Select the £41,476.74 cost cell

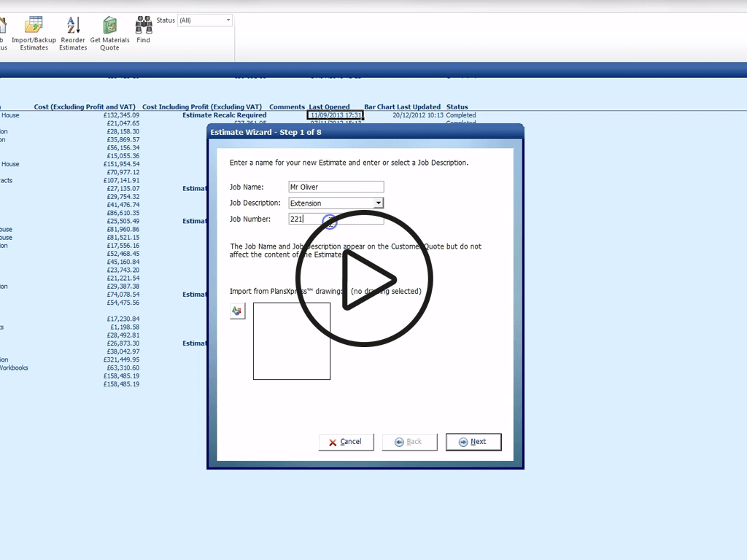pos(123,205)
